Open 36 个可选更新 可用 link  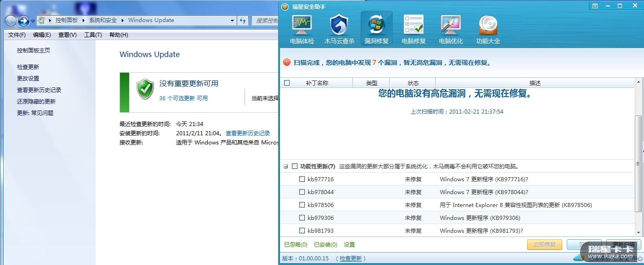[x=183, y=98]
